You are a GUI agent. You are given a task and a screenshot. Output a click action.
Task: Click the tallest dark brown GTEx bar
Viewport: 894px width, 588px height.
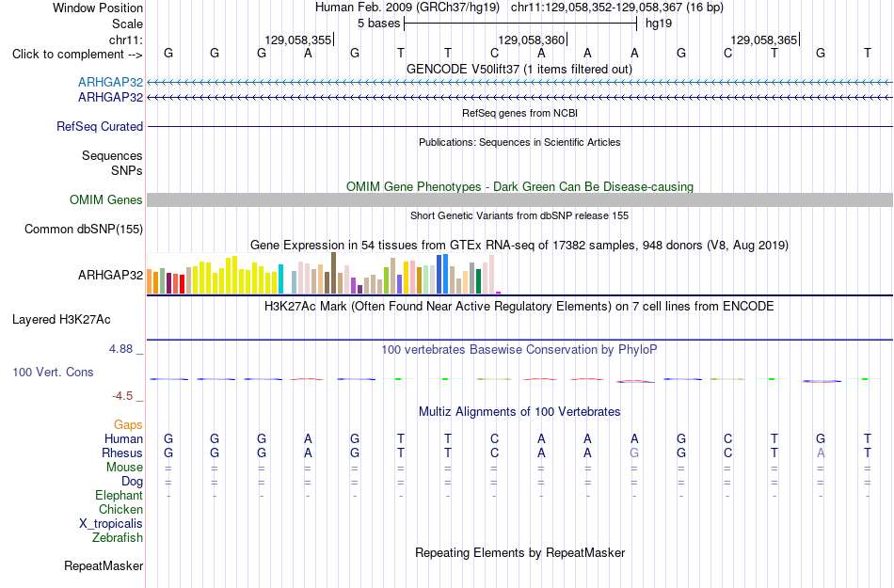point(333,274)
